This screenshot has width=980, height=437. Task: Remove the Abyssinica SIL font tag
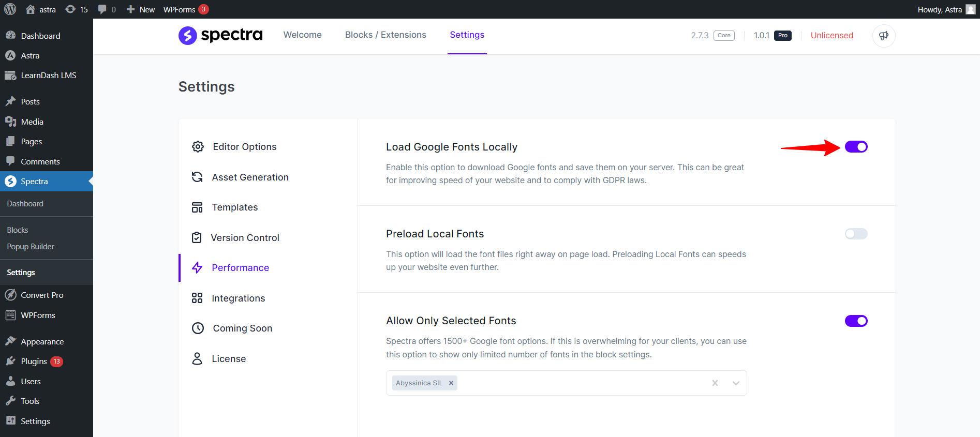click(x=451, y=383)
